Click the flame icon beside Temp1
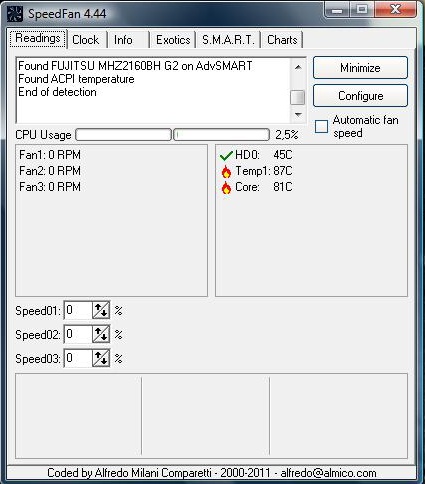 coord(226,172)
